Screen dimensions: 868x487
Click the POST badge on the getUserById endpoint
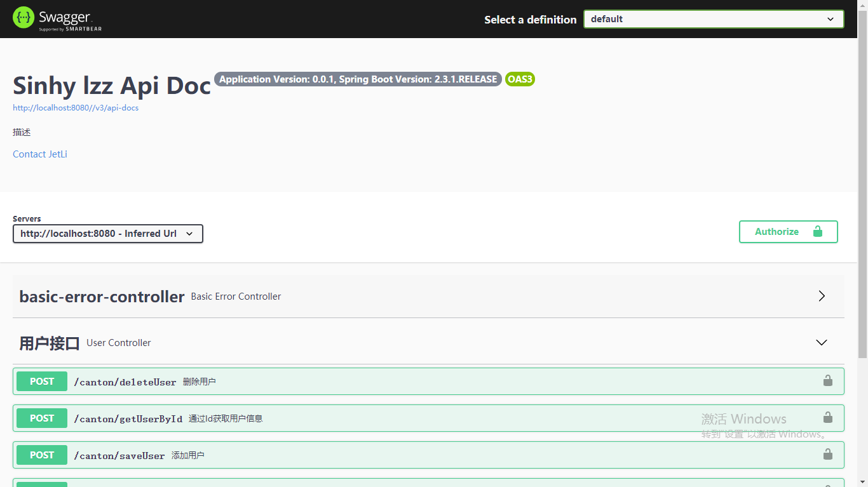tap(41, 418)
